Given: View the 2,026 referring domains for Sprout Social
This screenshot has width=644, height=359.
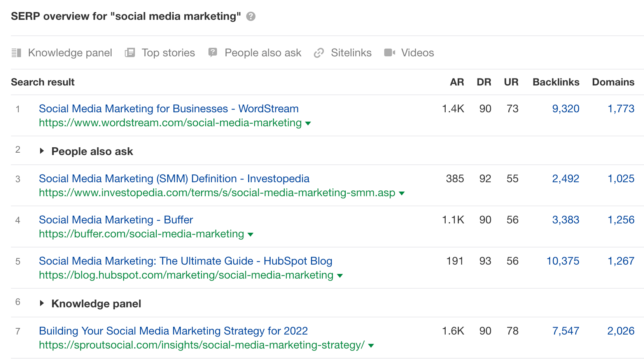Looking at the screenshot, I should coord(621,331).
